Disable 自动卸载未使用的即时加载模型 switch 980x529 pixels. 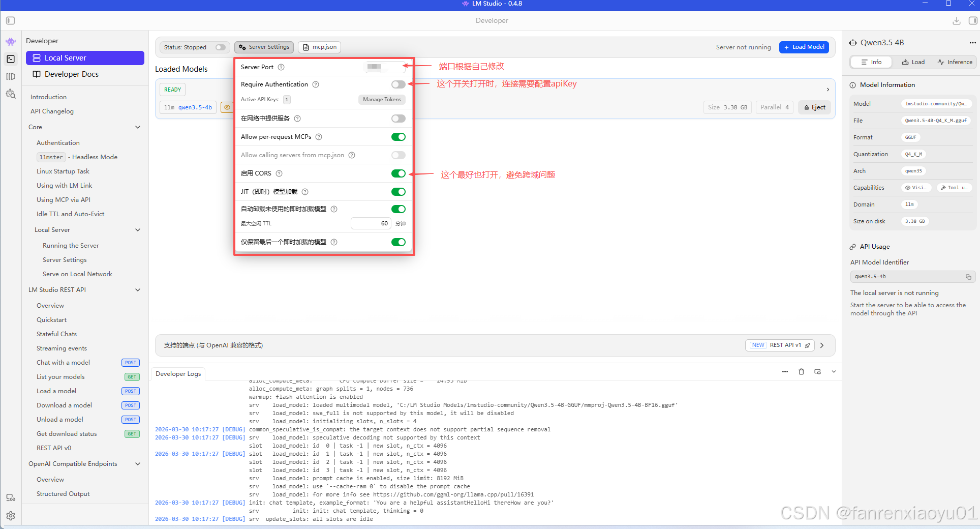pos(399,209)
